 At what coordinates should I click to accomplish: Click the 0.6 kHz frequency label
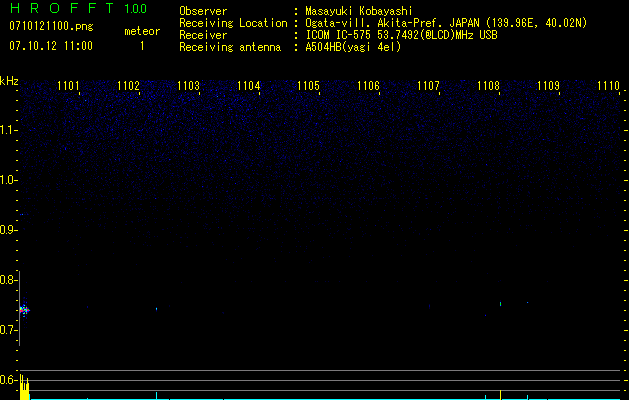tap(9, 380)
